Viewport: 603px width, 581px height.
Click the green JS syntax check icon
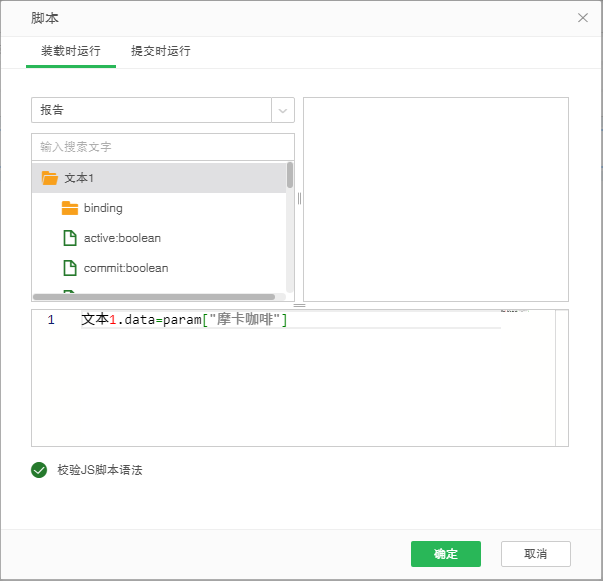pos(39,469)
